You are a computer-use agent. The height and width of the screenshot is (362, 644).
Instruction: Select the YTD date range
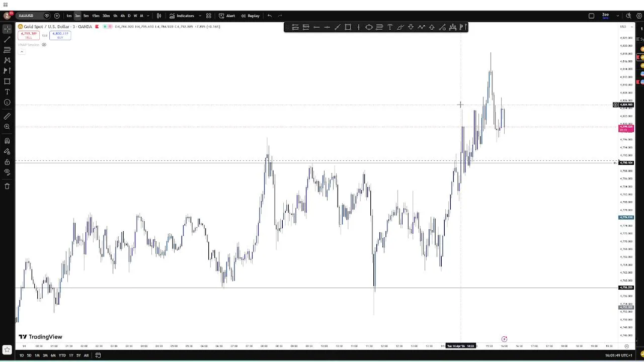tap(62, 355)
